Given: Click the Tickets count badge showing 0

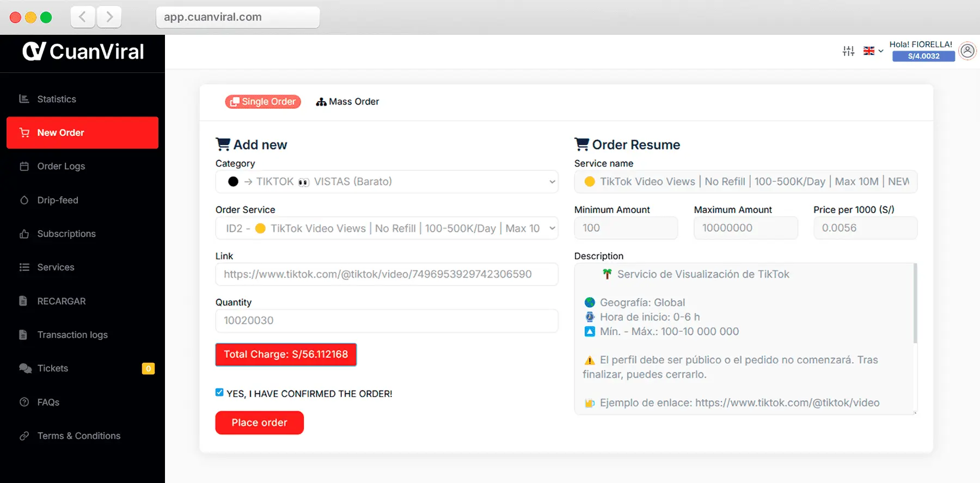Looking at the screenshot, I should coord(148,369).
